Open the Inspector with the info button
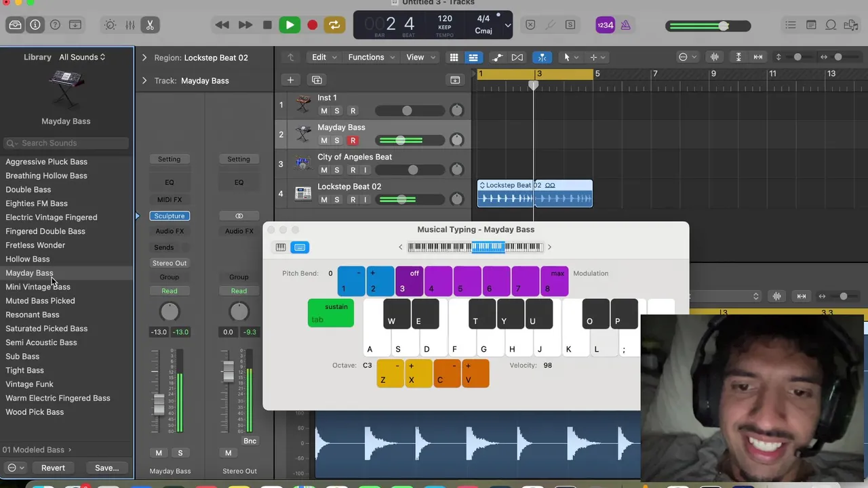The image size is (868, 488). (35, 25)
